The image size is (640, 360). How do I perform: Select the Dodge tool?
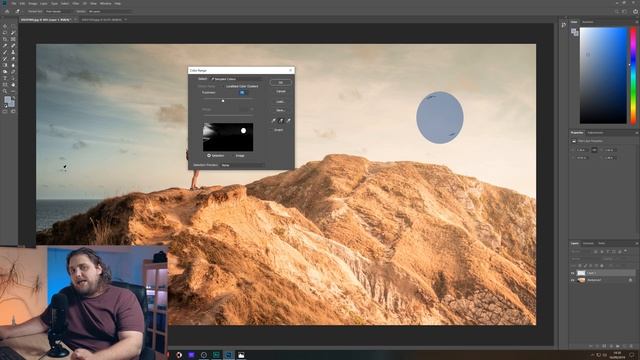(x=5, y=72)
